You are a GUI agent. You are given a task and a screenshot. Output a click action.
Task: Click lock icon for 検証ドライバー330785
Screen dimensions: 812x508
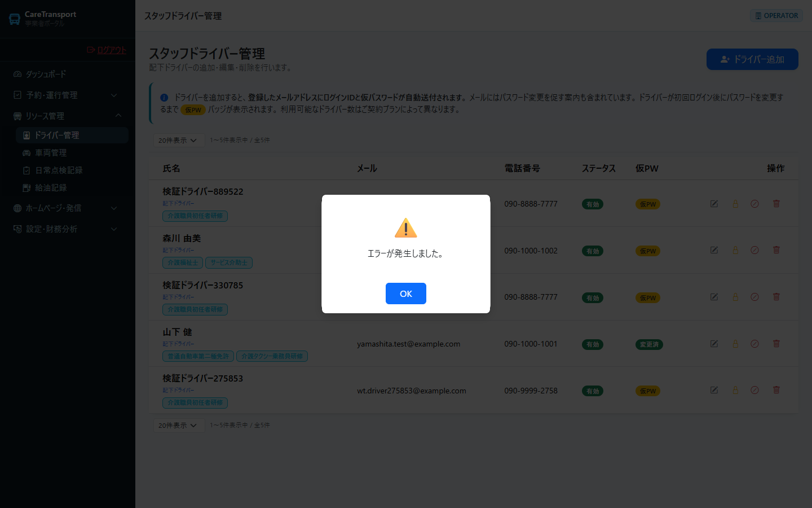(x=735, y=297)
